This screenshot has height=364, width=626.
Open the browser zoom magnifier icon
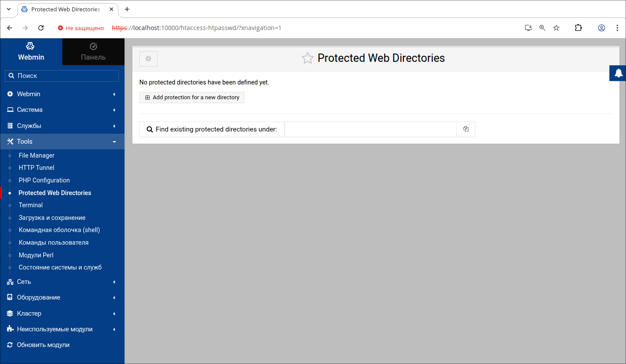coord(542,28)
